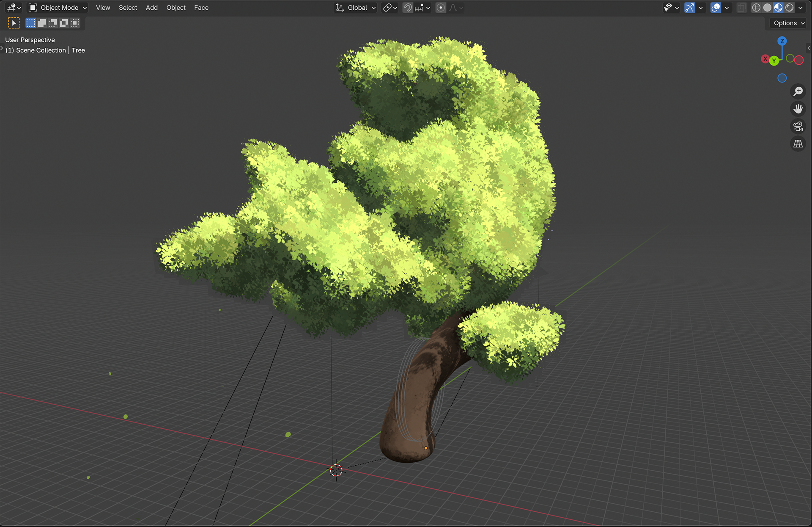Choose Extend existing selection mode
Image resolution: width=812 pixels, height=527 pixels.
pyautogui.click(x=41, y=23)
